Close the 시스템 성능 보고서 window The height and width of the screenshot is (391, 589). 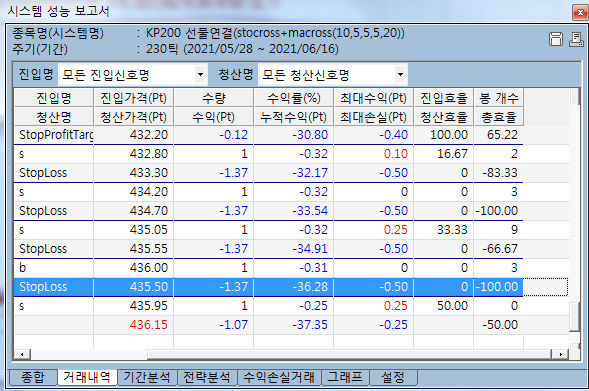580,13
